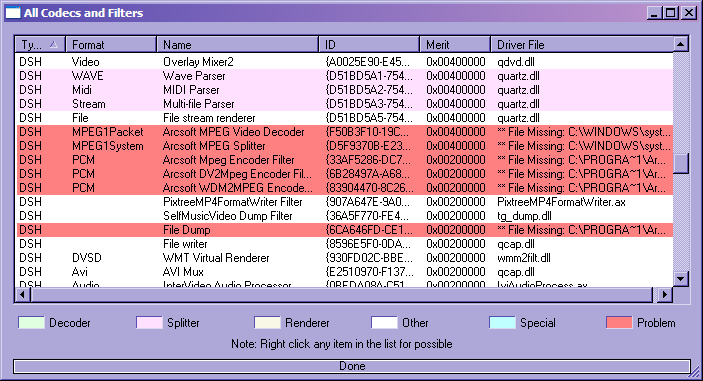
Task: Click the DVSD format cell
Action: (87, 258)
